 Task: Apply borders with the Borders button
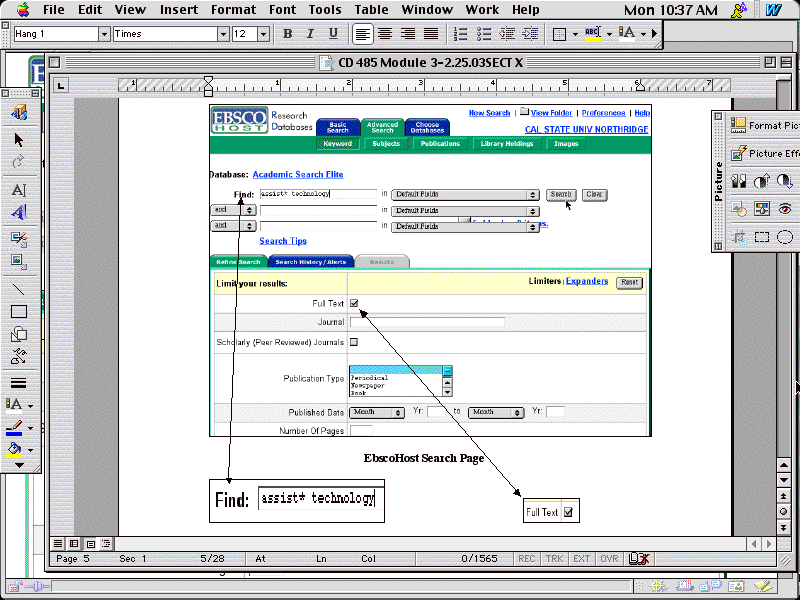[x=560, y=34]
